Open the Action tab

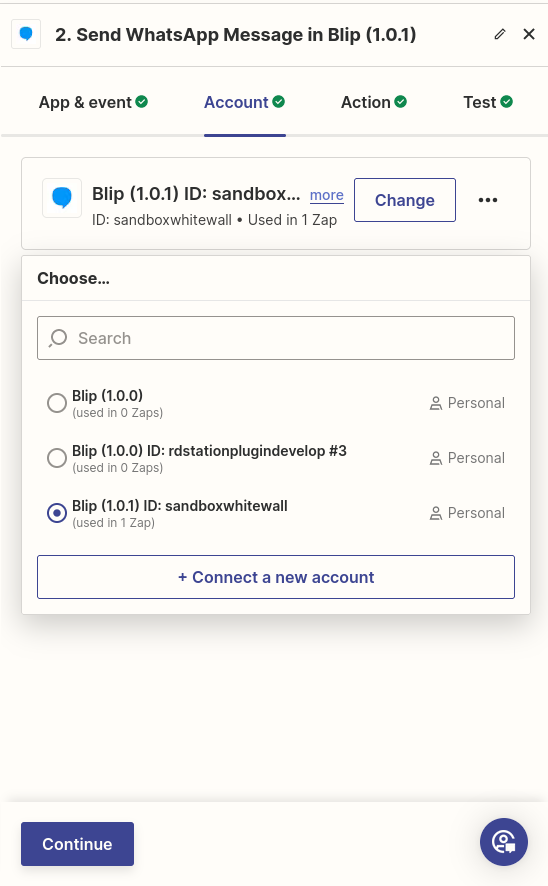(374, 102)
